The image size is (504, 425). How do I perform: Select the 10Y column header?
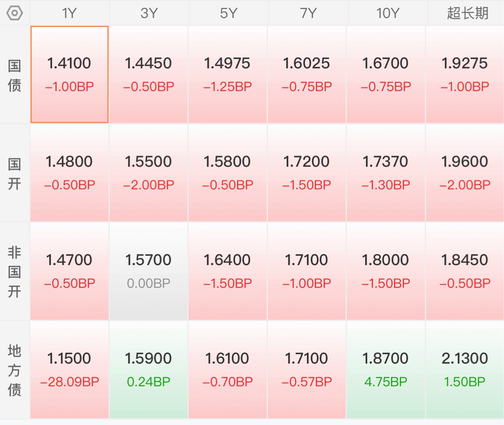click(x=387, y=13)
